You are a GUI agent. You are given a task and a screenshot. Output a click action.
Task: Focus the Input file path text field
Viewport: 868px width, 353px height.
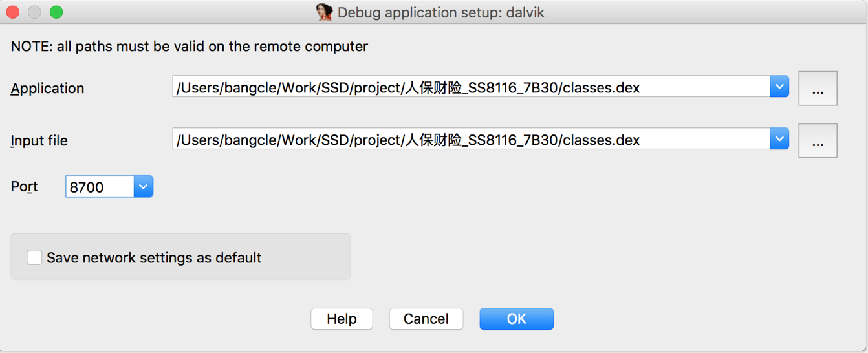point(472,138)
